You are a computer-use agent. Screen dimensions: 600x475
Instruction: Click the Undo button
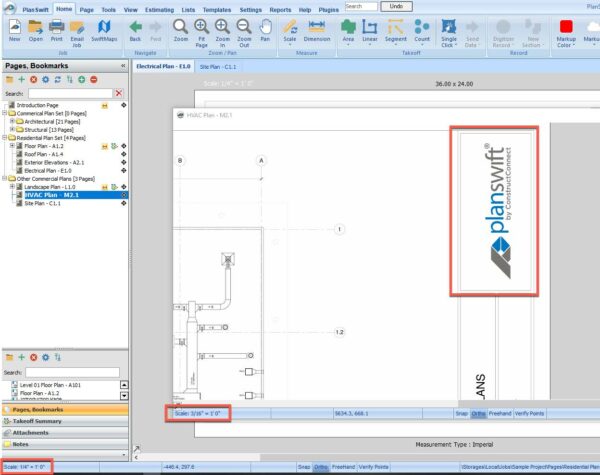[x=396, y=6]
